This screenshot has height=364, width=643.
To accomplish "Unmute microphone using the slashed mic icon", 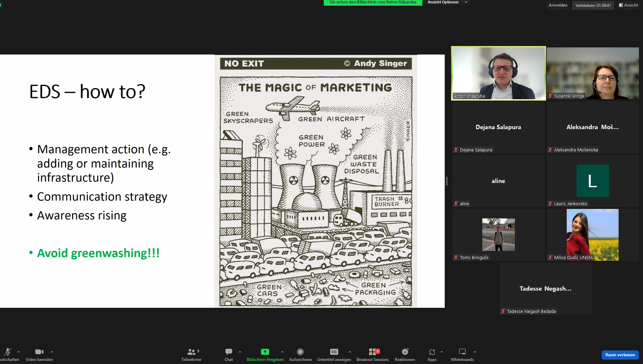I will pyautogui.click(x=7, y=352).
